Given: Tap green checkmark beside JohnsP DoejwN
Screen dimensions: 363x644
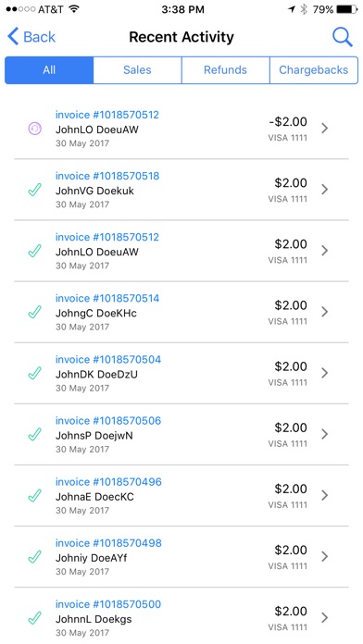Looking at the screenshot, I should (34, 435).
